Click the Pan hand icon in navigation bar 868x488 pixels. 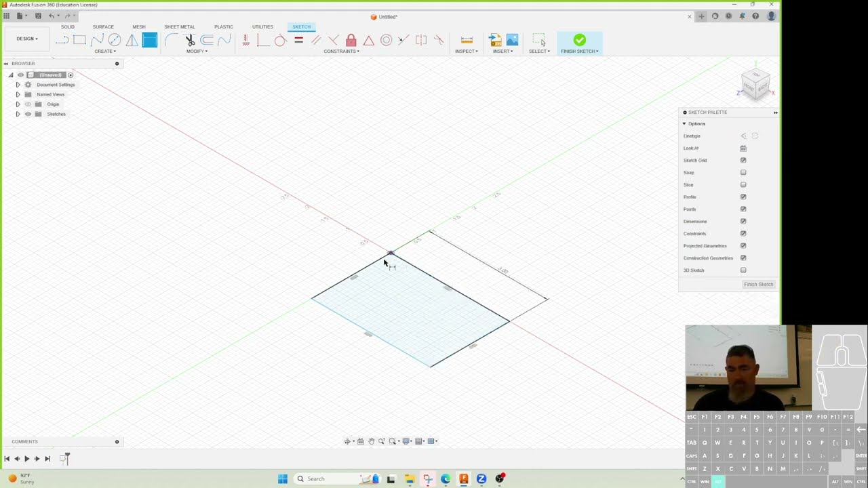pyautogui.click(x=371, y=441)
